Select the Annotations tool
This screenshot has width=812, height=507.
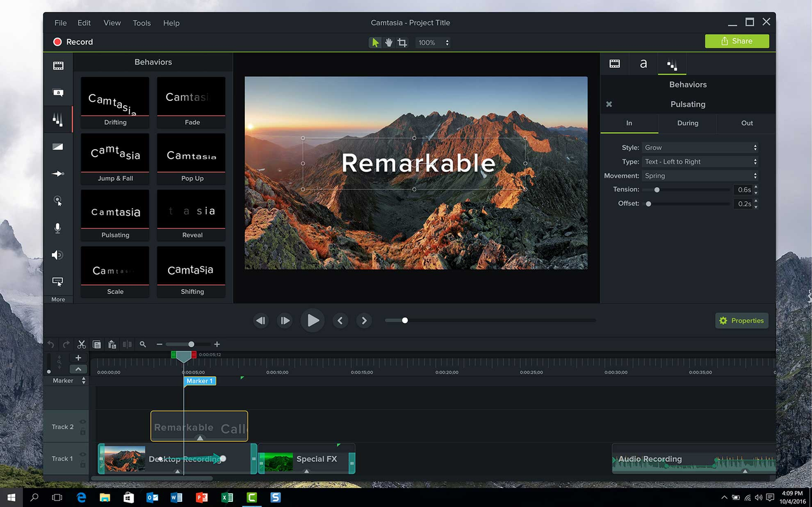(x=58, y=92)
